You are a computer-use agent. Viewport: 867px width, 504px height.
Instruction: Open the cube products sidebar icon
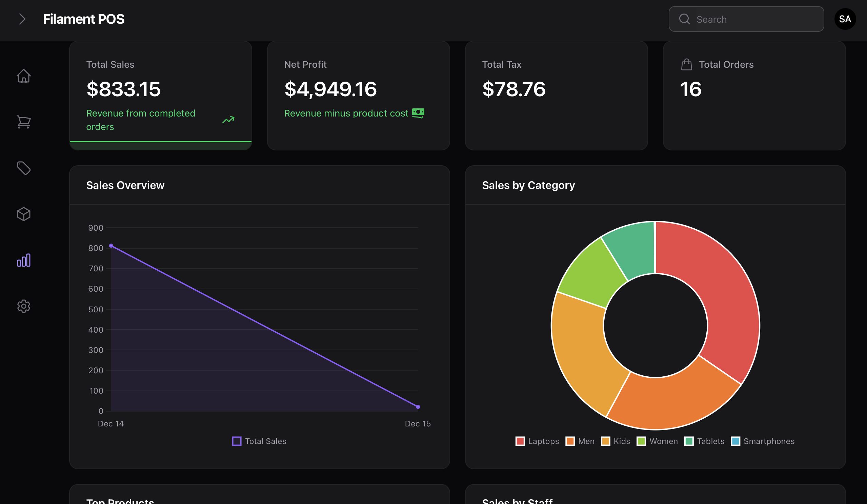click(24, 214)
